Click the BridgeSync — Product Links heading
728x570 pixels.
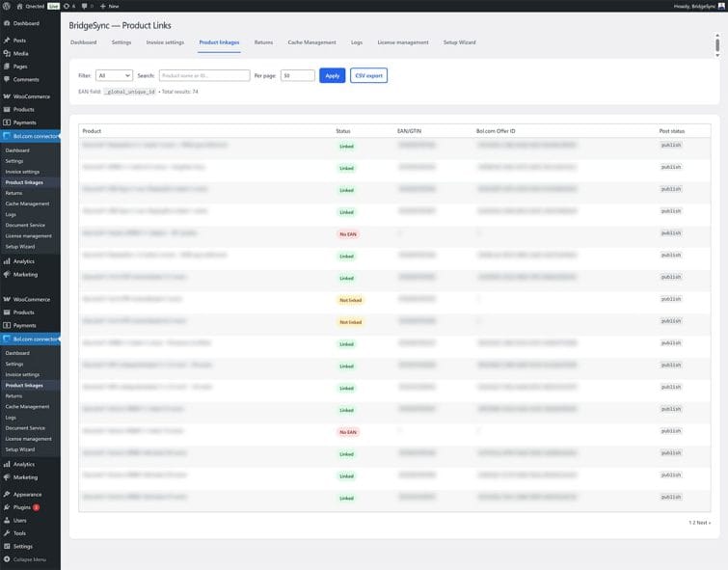point(120,25)
